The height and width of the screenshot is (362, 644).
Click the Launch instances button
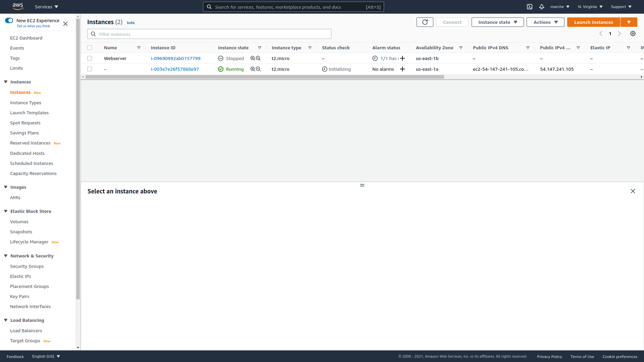(593, 22)
